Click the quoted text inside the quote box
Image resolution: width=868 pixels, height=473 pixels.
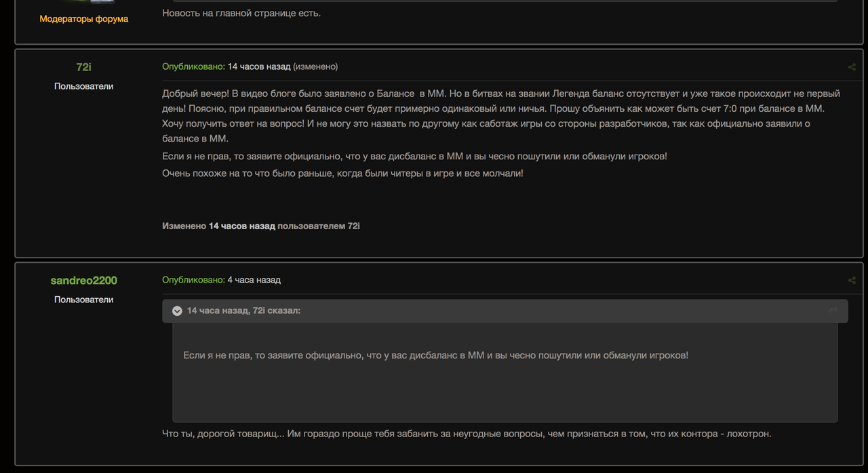pyautogui.click(x=435, y=355)
